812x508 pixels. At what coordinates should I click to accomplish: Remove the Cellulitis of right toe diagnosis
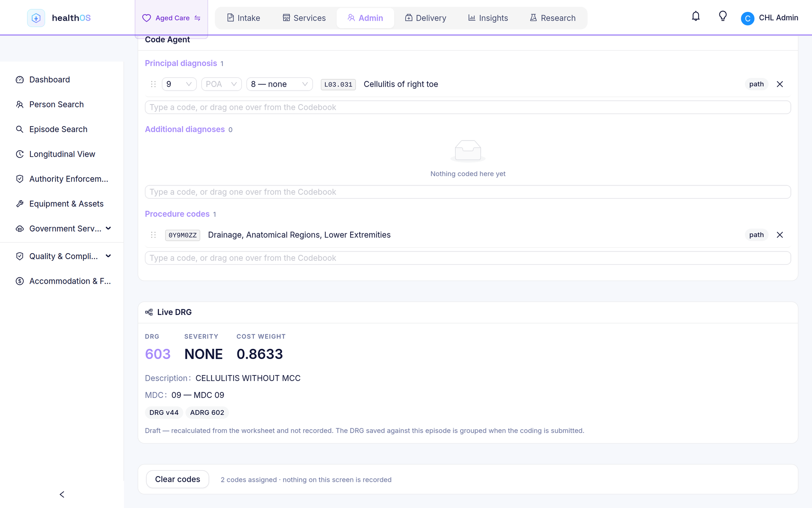[780, 84]
